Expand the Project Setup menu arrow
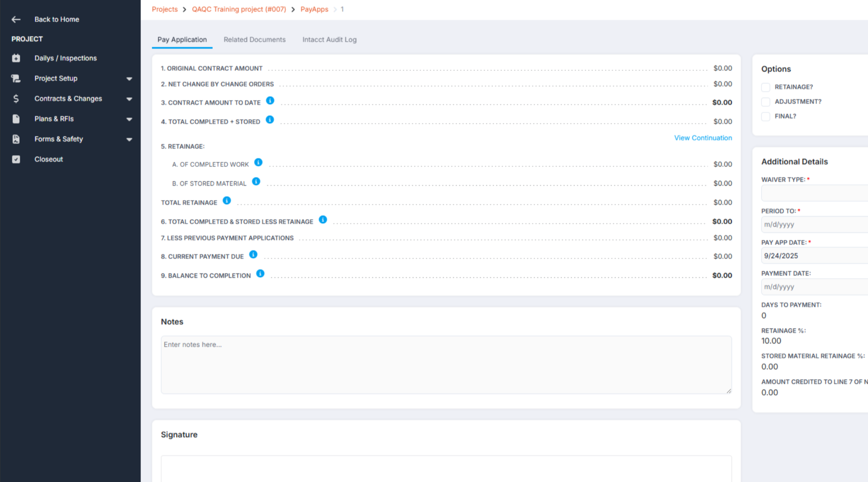Screen dimensions: 868x482 tap(129, 79)
